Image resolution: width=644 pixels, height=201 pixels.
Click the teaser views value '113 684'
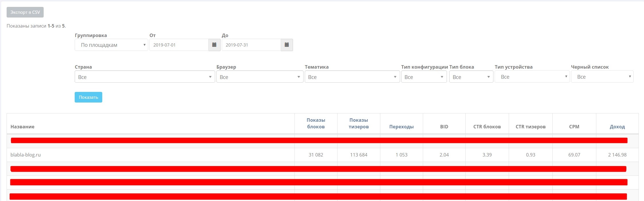pyautogui.click(x=359, y=155)
